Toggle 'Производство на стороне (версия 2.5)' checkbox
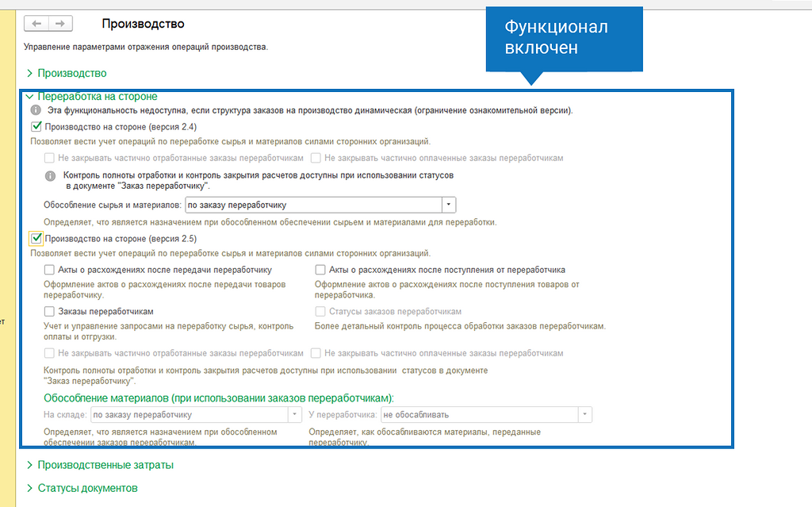The image size is (812, 507). tap(36, 239)
